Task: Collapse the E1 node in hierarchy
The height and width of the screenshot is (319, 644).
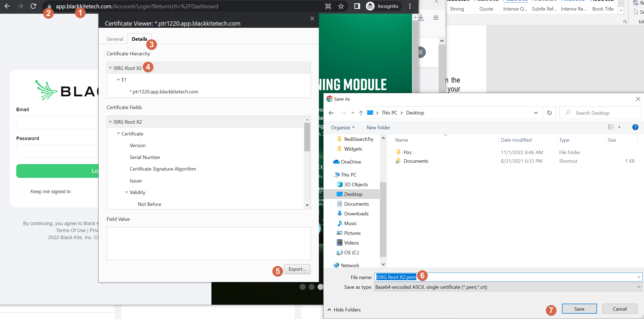Action: point(118,80)
